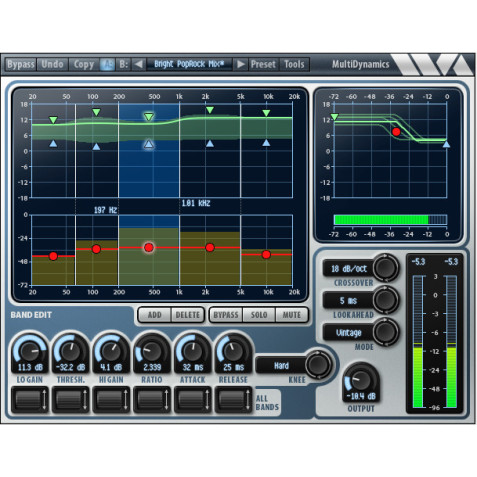
Task: Click the fifth band's blue hi-gain triangle
Action: (266, 143)
